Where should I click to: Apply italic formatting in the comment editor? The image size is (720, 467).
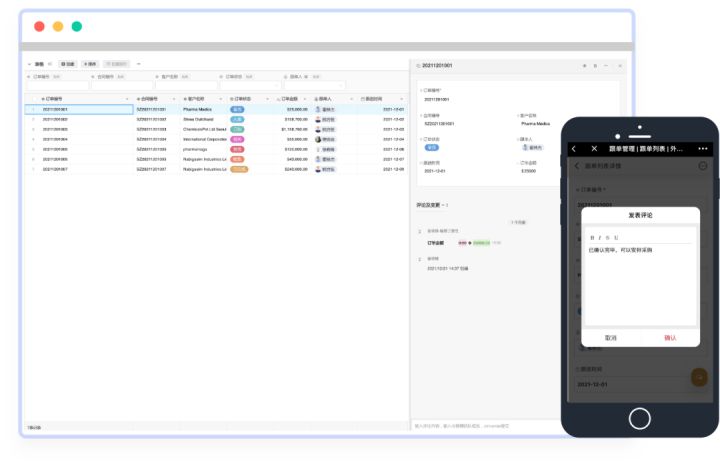(599, 238)
